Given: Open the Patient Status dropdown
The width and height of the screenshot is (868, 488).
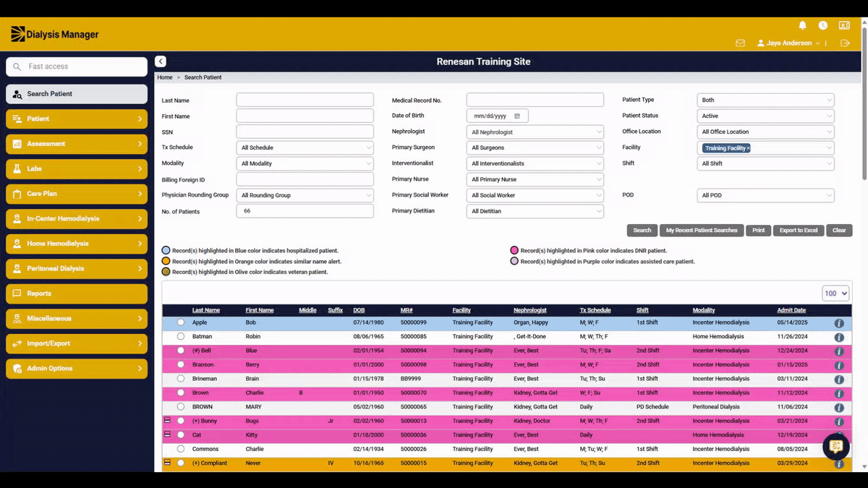Looking at the screenshot, I should 765,116.
